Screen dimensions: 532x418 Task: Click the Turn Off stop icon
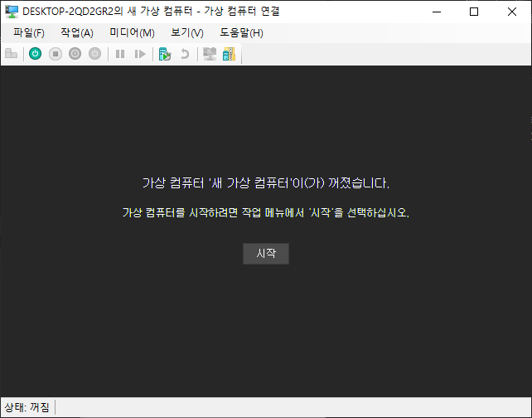pos(56,54)
